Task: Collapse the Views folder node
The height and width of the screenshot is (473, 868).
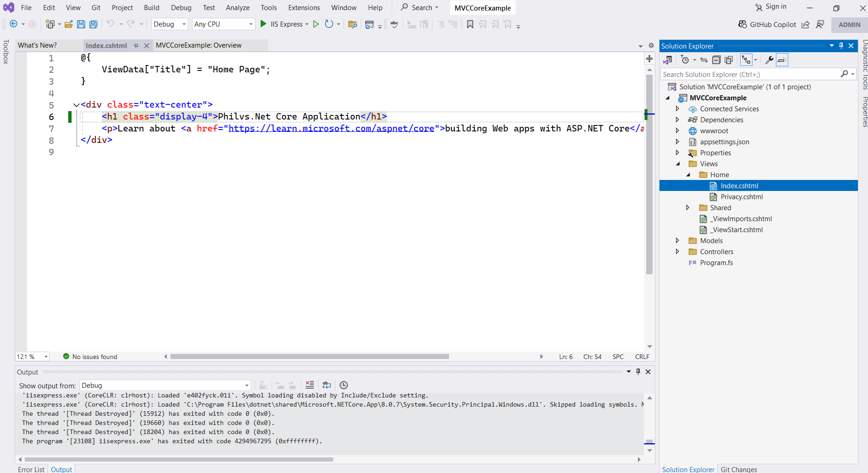Action: [678, 164]
